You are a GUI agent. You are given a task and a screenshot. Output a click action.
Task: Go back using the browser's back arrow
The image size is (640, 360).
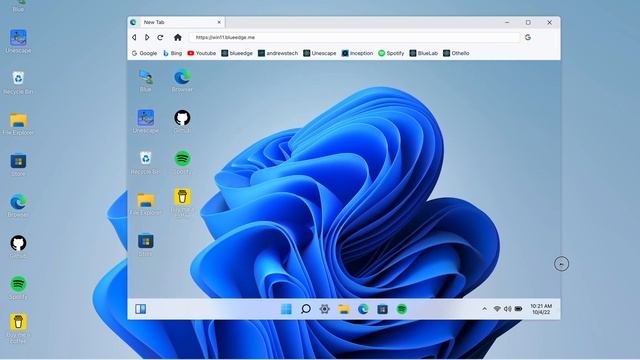click(134, 37)
